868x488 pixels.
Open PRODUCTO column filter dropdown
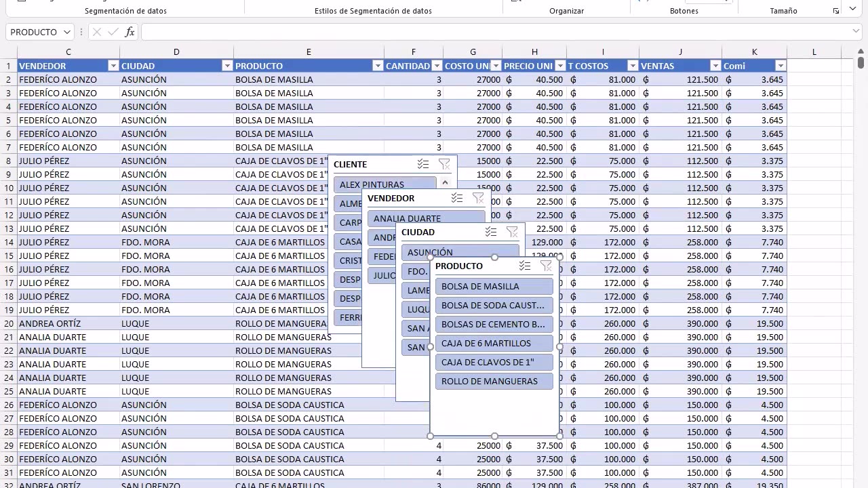point(378,66)
